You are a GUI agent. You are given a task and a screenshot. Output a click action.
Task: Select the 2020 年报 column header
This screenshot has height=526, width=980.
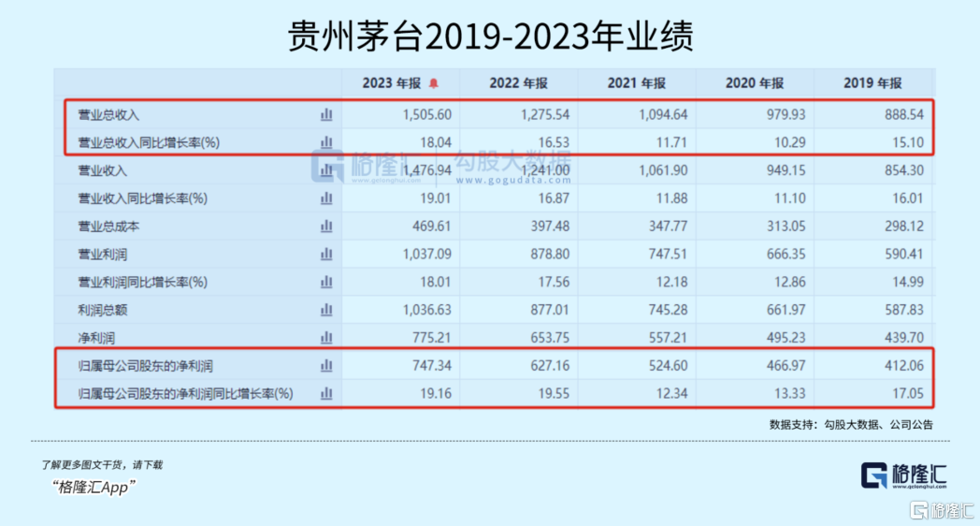[755, 83]
